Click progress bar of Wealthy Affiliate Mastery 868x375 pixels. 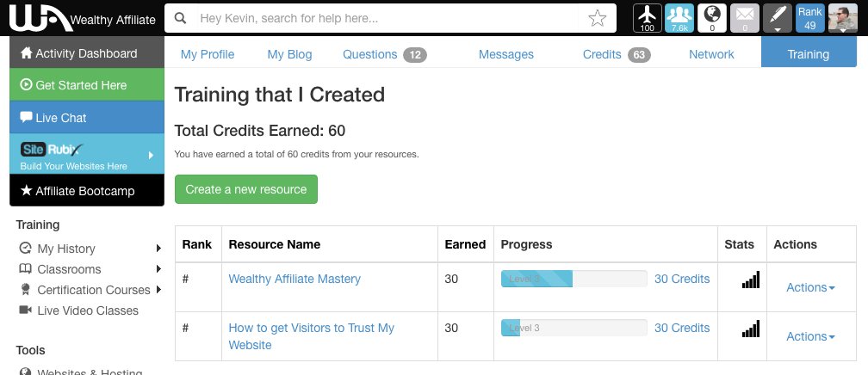pyautogui.click(x=574, y=279)
